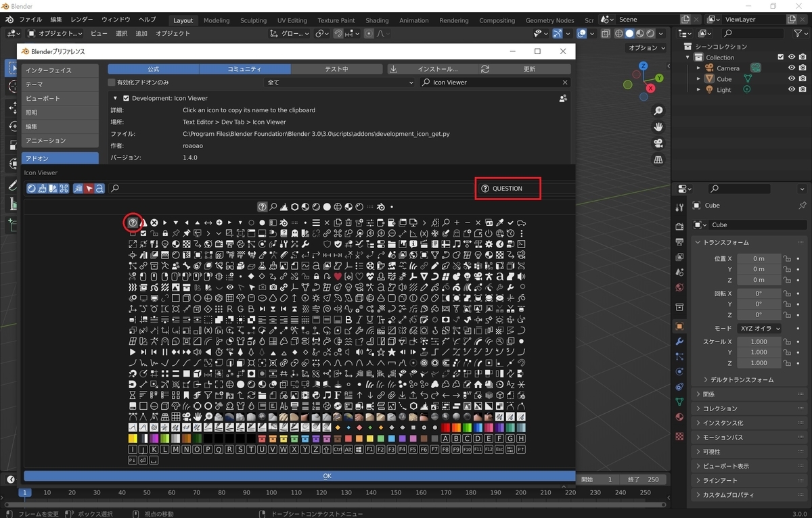This screenshot has width=812, height=518.
Task: Switch to the Modeling workspace tab
Action: [x=217, y=20]
